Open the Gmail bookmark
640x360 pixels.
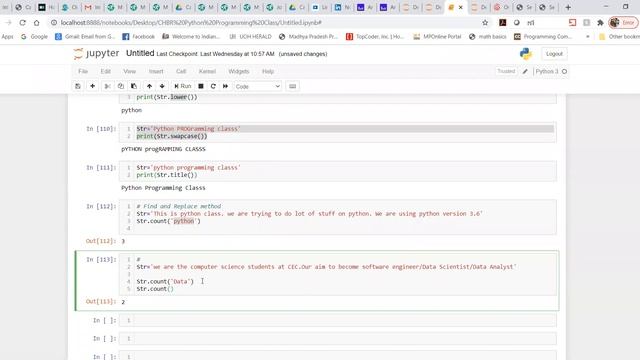click(85, 37)
